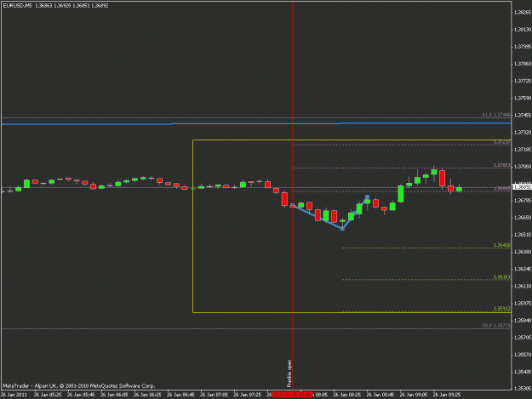The height and width of the screenshot is (399, 532).
Task: Click the green level label 1.36161
Action: tap(502, 277)
